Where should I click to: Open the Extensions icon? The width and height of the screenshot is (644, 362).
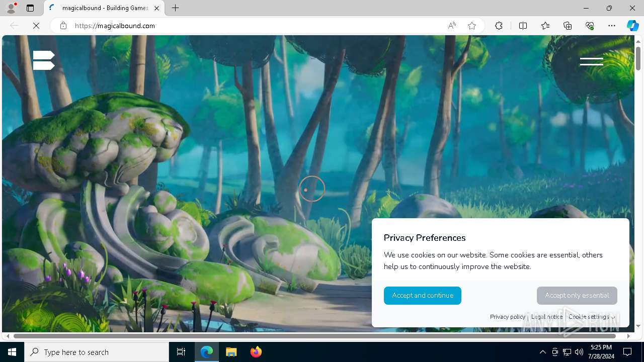click(x=499, y=26)
